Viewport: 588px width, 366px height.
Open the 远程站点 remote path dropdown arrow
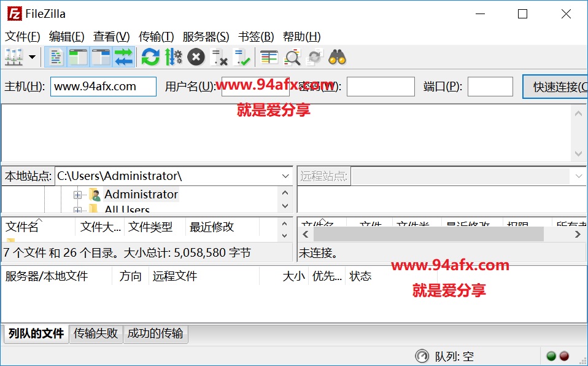tap(578, 176)
